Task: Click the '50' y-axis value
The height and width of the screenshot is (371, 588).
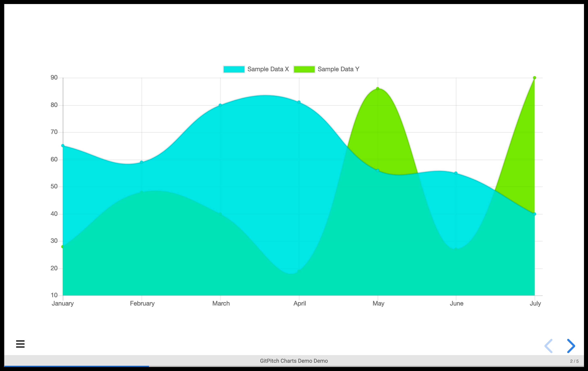Action: (x=54, y=186)
